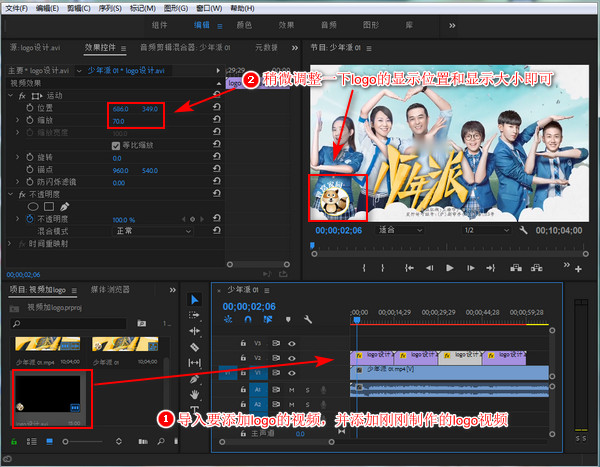
Task: Click Mark Out in program monitor
Action: [x=382, y=268]
